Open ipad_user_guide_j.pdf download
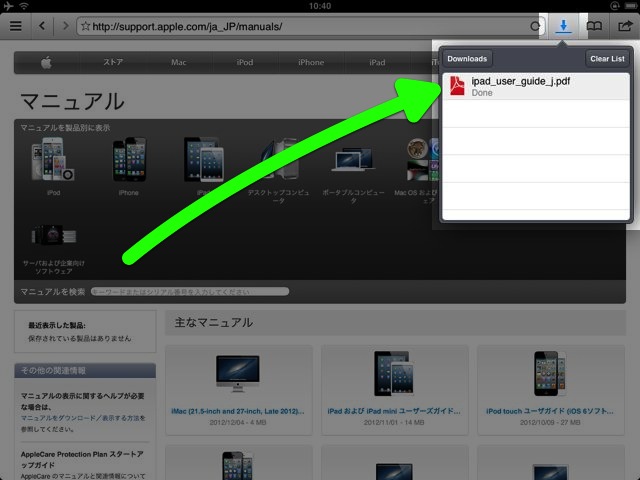Viewport: 640px width, 480px height. tap(536, 87)
